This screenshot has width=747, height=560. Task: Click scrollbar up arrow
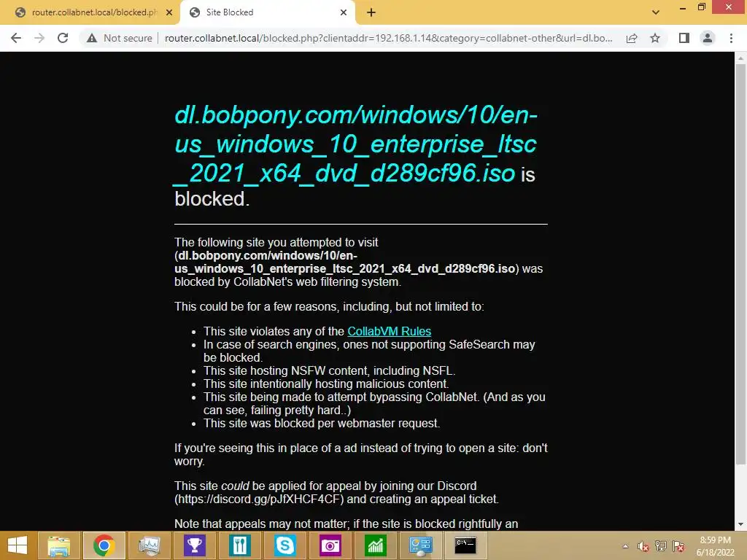[740, 58]
